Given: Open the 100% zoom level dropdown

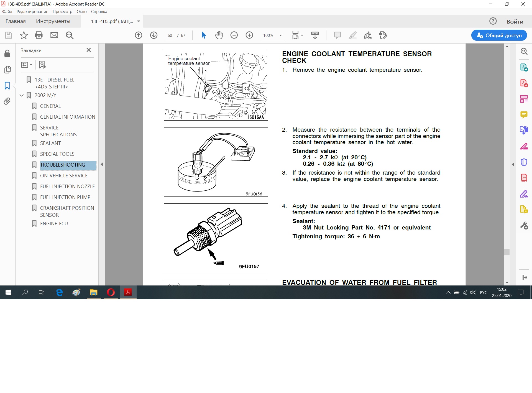Looking at the screenshot, I should pyautogui.click(x=281, y=35).
